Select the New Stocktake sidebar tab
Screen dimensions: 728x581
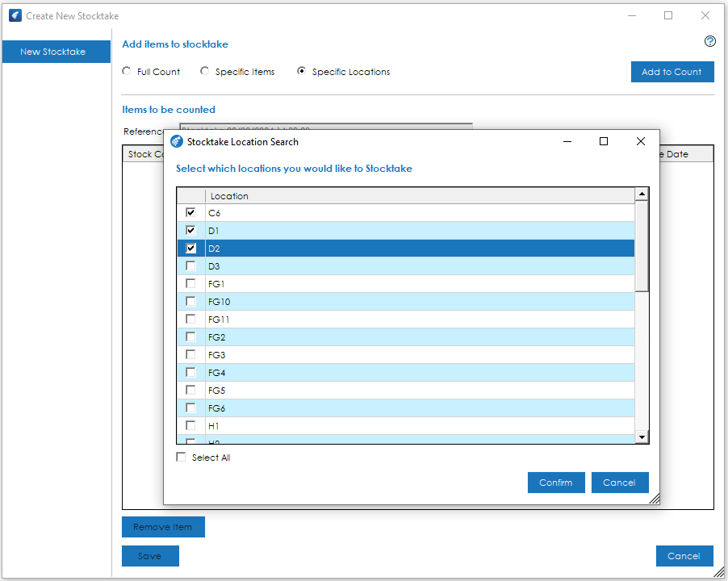click(55, 51)
